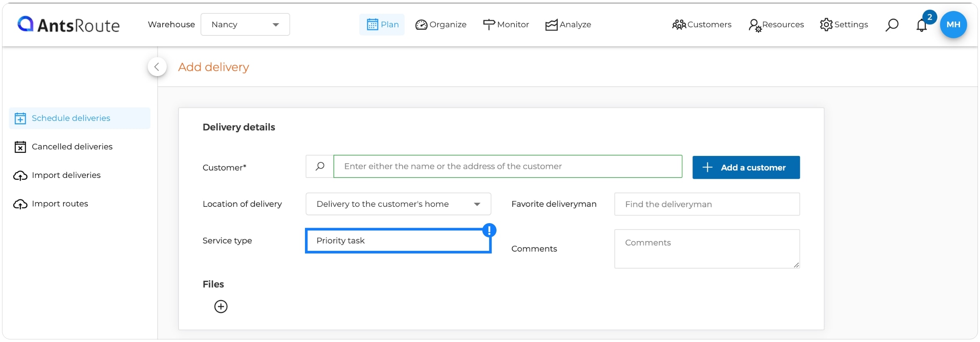Open search with the magnifier icon in header

(892, 25)
